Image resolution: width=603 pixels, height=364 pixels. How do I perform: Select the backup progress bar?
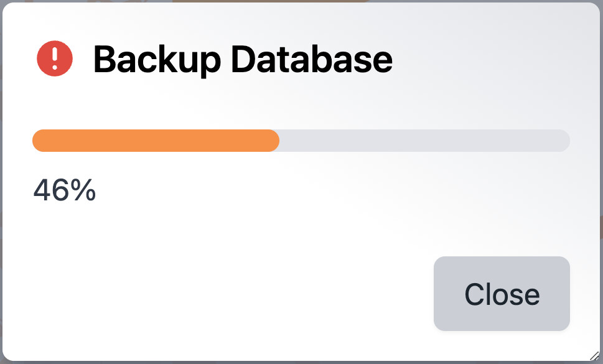pos(301,141)
